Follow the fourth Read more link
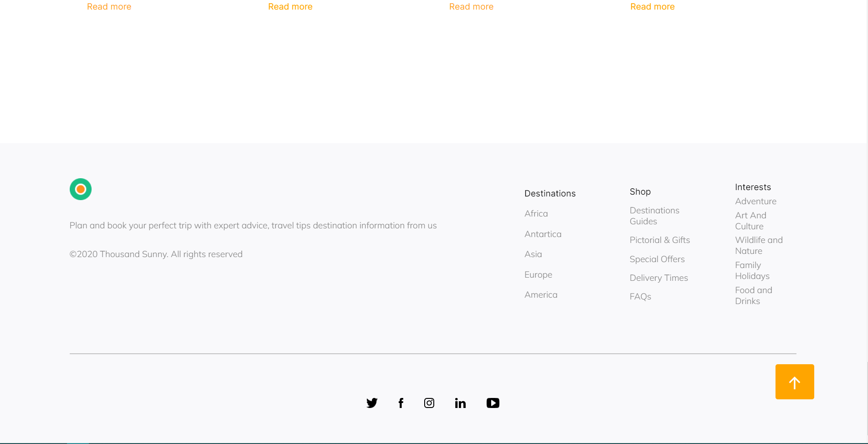Image resolution: width=868 pixels, height=444 pixels. [652, 7]
